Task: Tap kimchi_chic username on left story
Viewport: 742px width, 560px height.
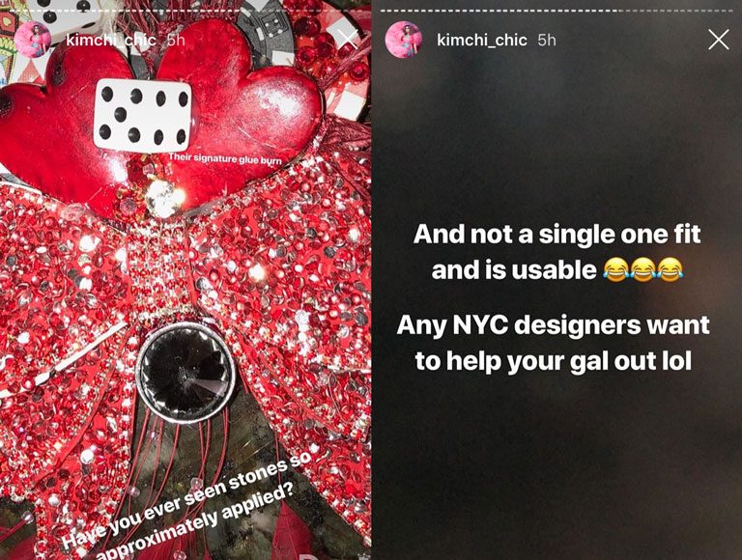Action: pos(111,40)
